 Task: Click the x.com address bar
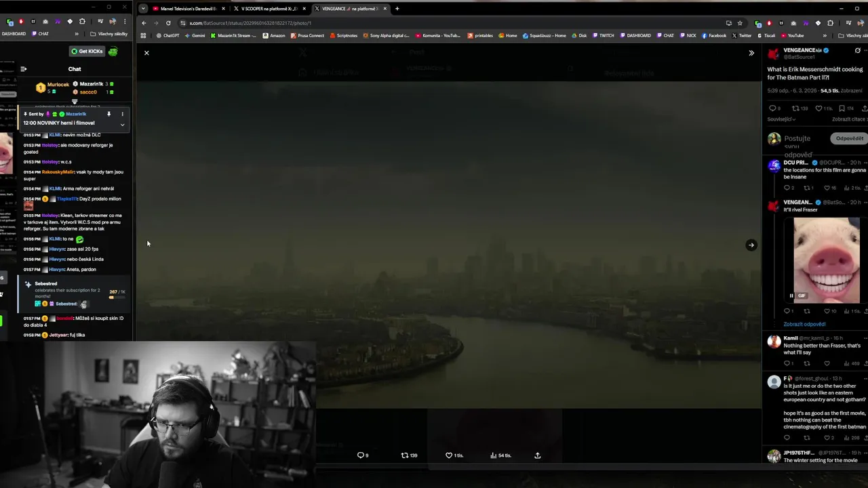[448, 23]
